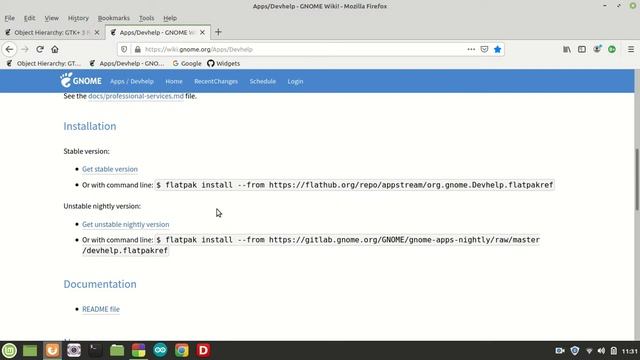Show sidebars icon
This screenshot has height=360, width=640.
coord(582,49)
